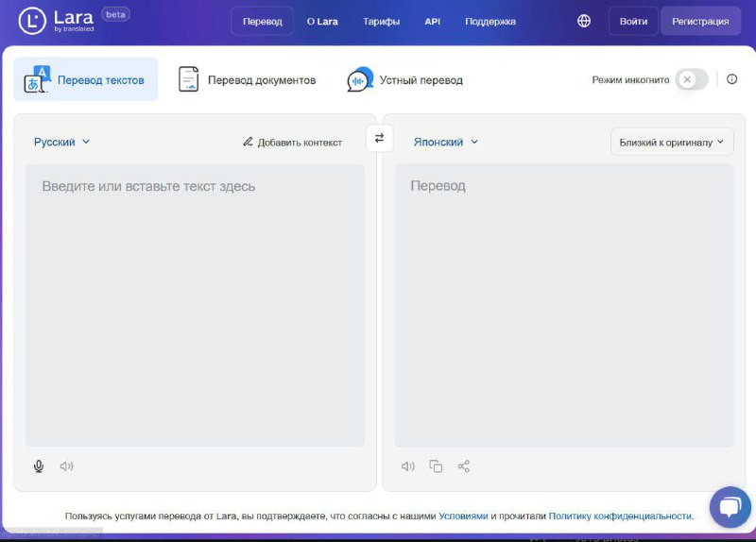Click the incognito mode info icon

[x=731, y=79]
